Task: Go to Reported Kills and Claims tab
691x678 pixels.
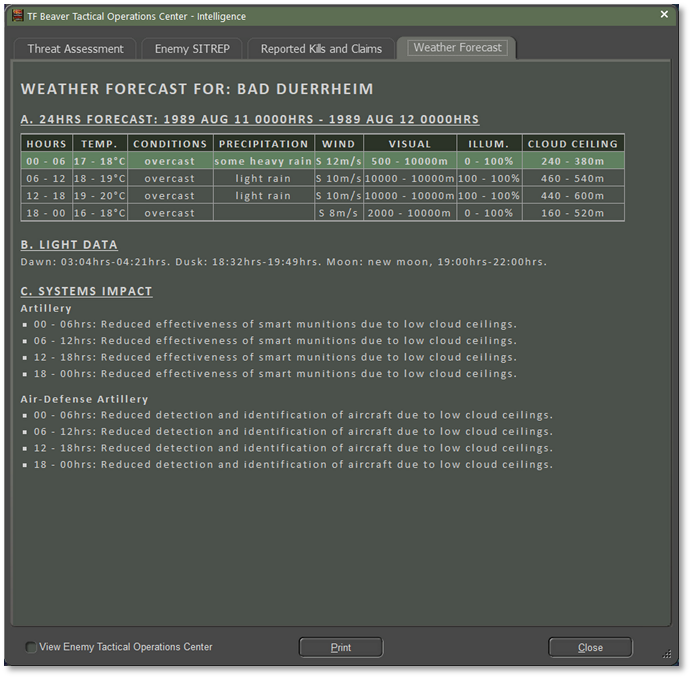Action: coord(321,49)
